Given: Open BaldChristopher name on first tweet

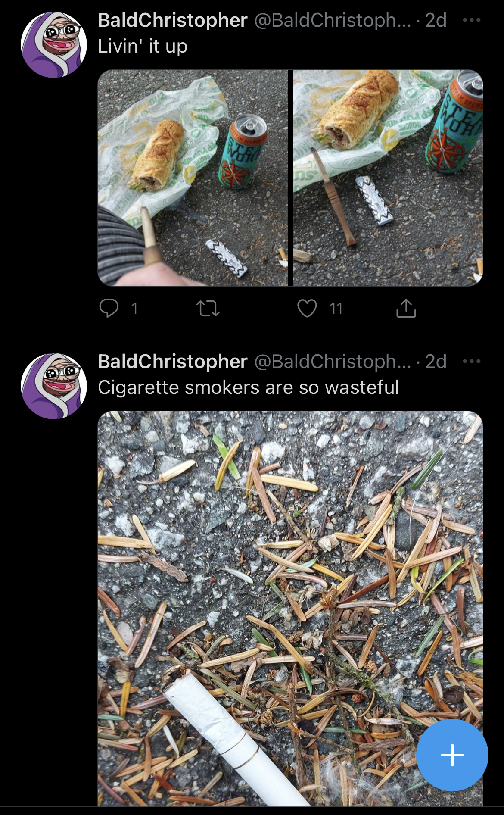Looking at the screenshot, I should coord(173,20).
